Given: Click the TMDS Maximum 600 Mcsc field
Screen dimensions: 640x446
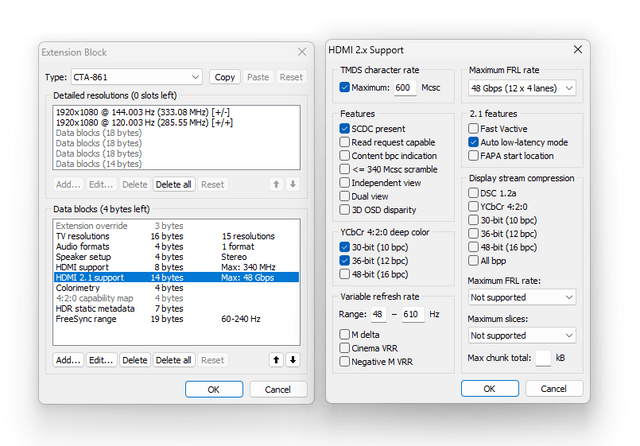Looking at the screenshot, I should [405, 87].
